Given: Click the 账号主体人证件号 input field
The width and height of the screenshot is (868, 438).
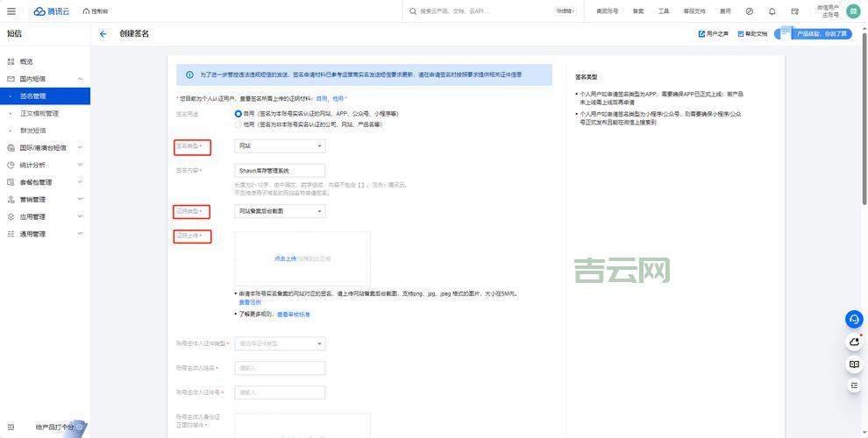Looking at the screenshot, I should tap(280, 392).
